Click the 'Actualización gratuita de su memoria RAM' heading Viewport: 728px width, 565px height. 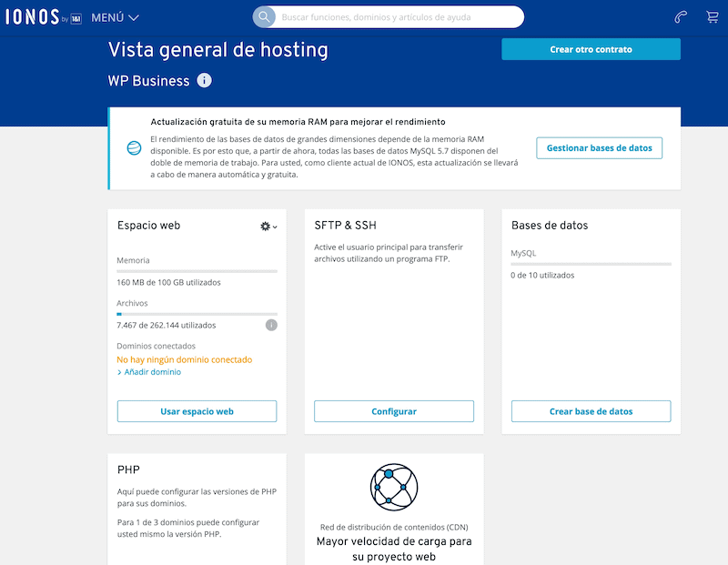(298, 122)
